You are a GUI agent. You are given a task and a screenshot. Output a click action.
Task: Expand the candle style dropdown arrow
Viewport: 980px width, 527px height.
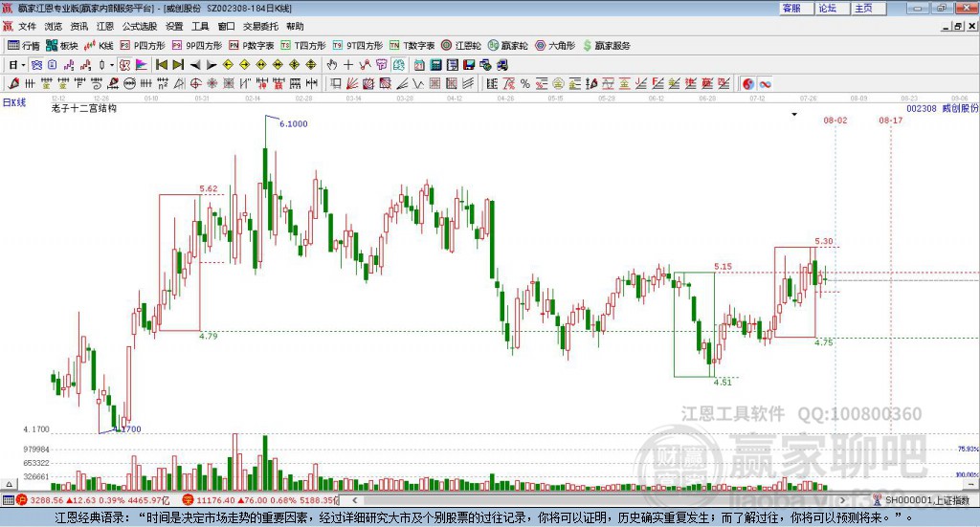tap(112, 65)
